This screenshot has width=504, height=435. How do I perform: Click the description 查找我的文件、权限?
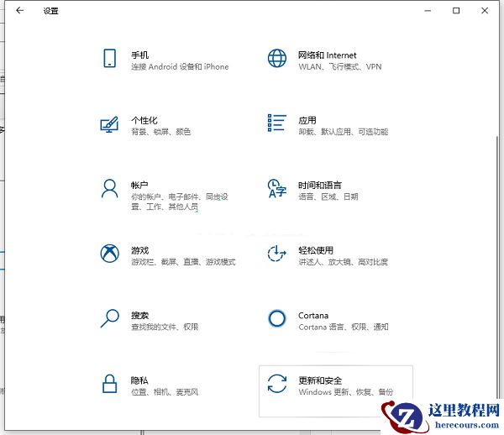click(x=165, y=327)
